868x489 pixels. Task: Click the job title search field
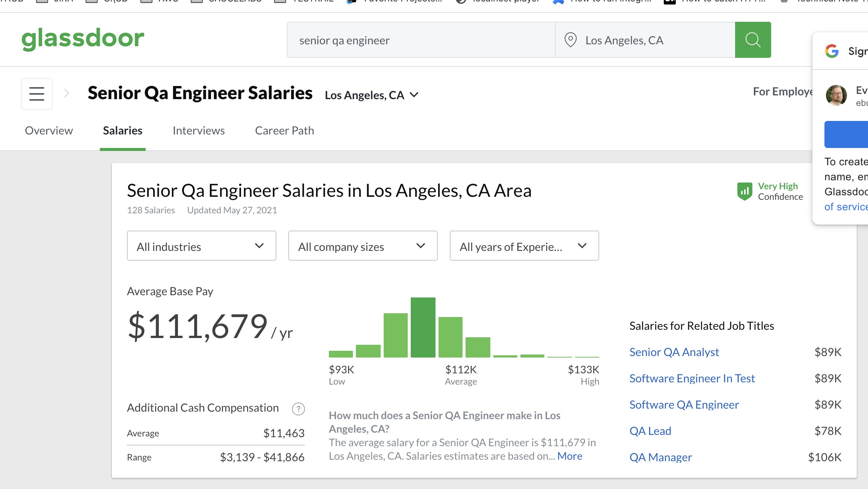click(x=421, y=40)
